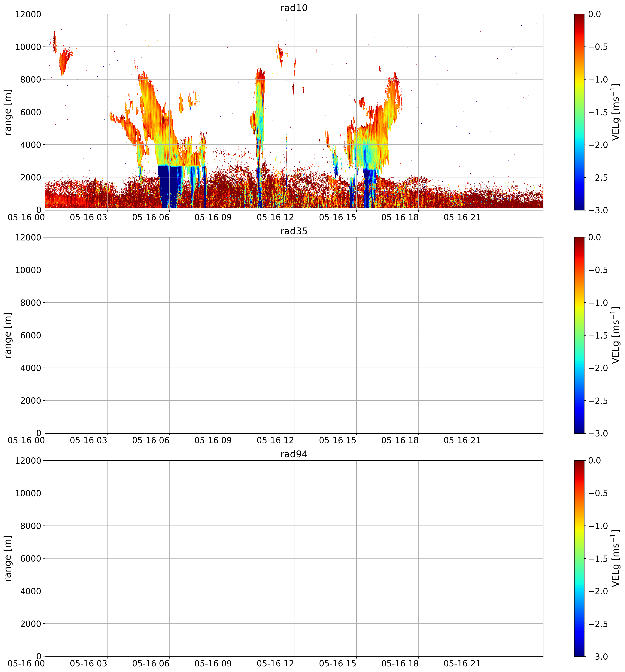Click the 12000 y-tick on the rad10 plot
Viewport: 625px width, 672px height.
pos(28,14)
